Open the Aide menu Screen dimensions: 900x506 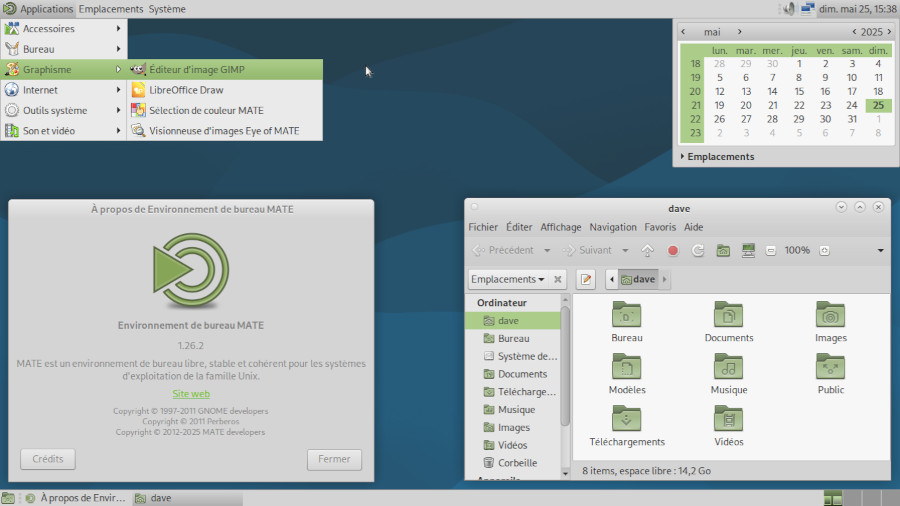tap(693, 227)
